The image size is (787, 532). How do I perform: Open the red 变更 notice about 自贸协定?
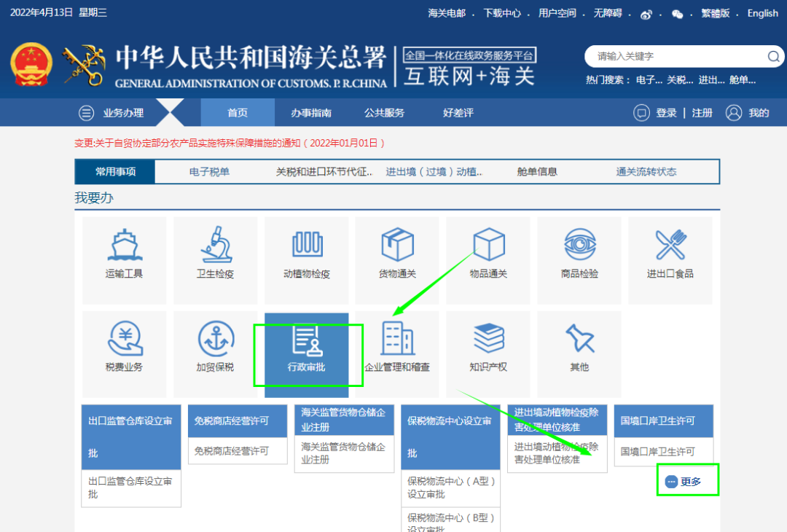(x=230, y=143)
